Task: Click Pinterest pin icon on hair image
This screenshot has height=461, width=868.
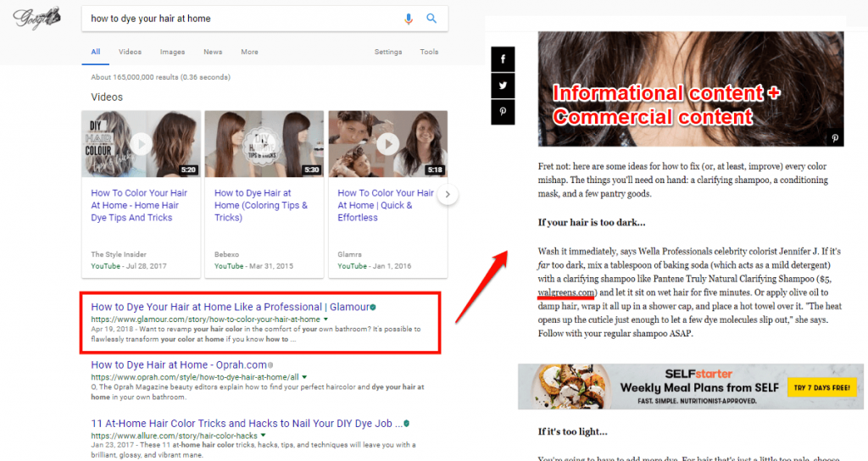Action: point(834,137)
